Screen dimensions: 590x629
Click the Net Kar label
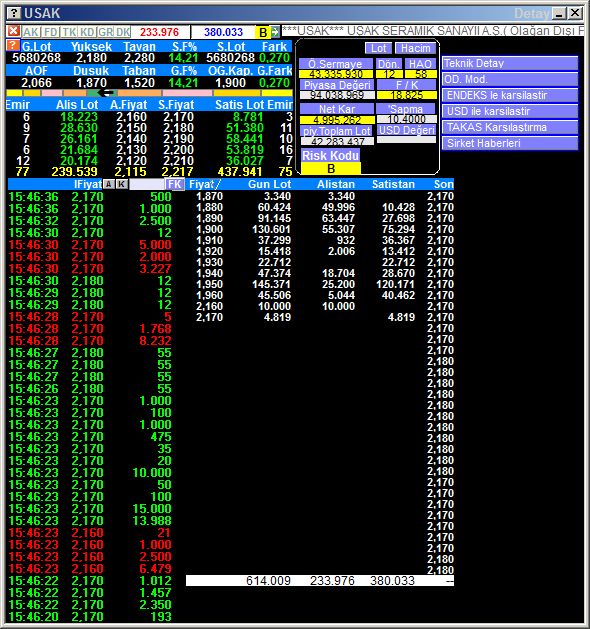pos(337,109)
